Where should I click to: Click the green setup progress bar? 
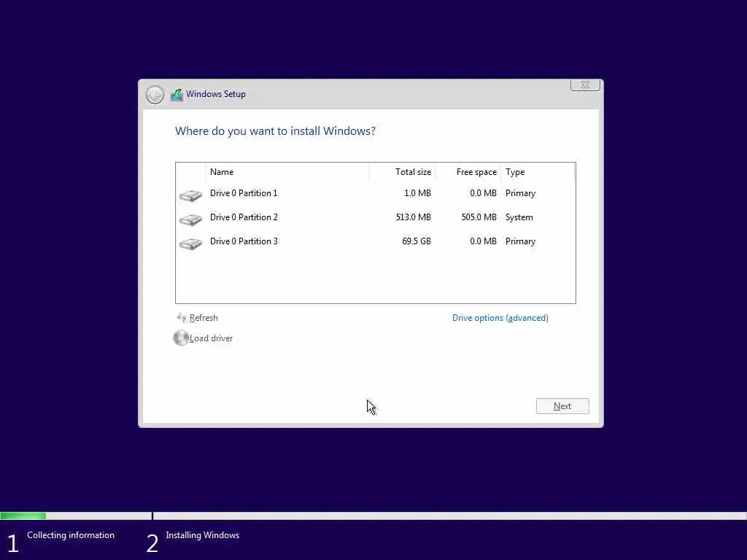pyautogui.click(x=23, y=516)
